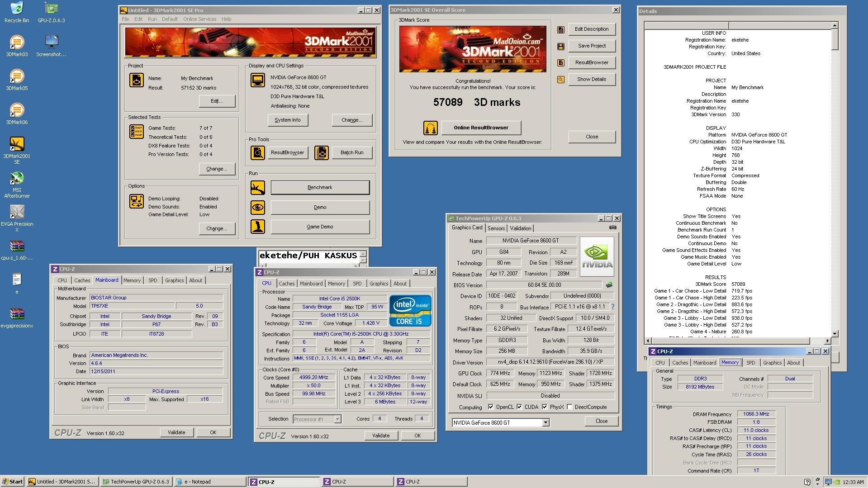Open the 3DMark03 desktop shortcut

[17, 46]
